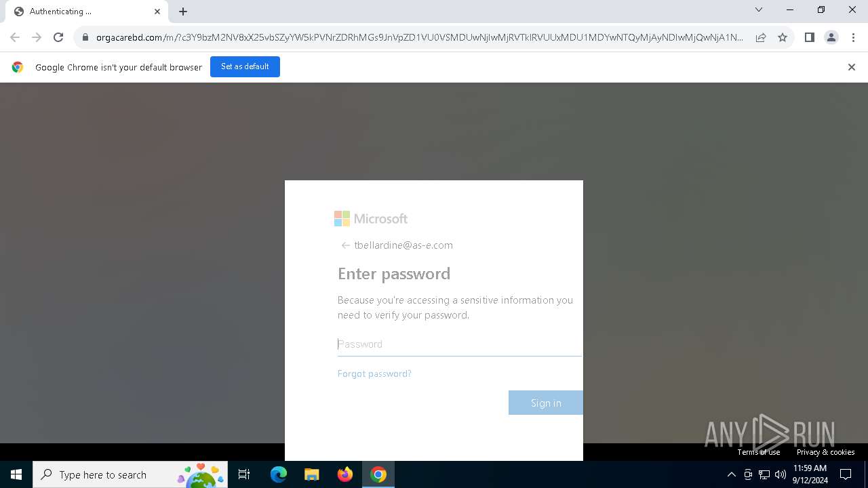This screenshot has height=488, width=868.
Task: Click Set as default button
Action: [245, 66]
